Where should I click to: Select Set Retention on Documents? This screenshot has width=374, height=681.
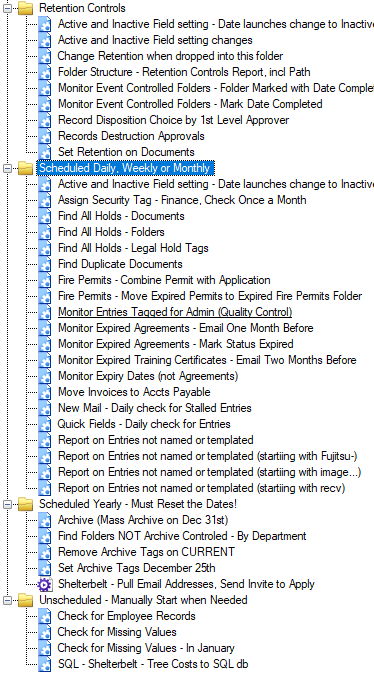click(x=126, y=152)
